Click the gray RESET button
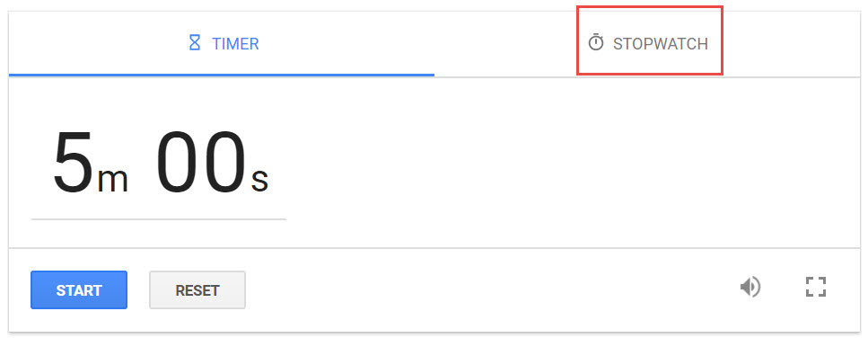 [x=197, y=289]
